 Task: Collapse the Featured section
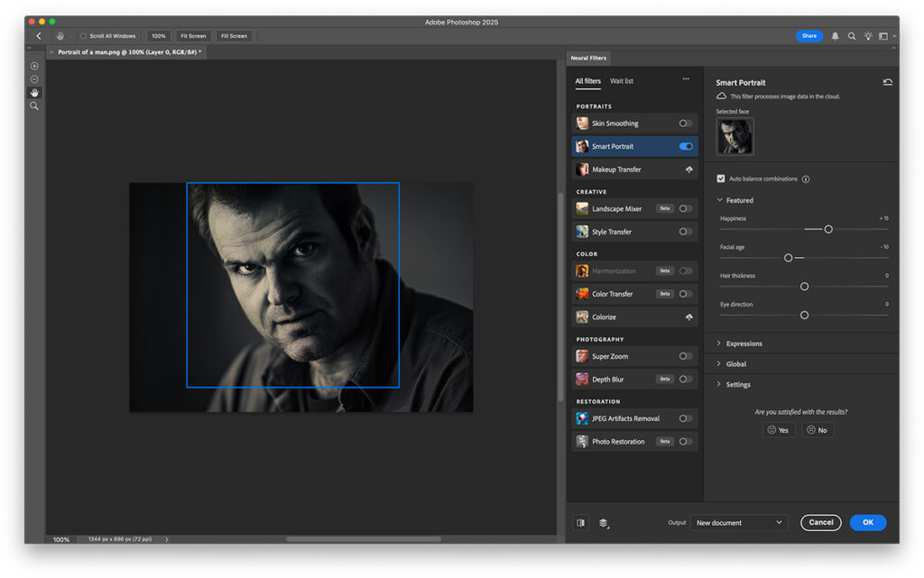pyautogui.click(x=719, y=200)
